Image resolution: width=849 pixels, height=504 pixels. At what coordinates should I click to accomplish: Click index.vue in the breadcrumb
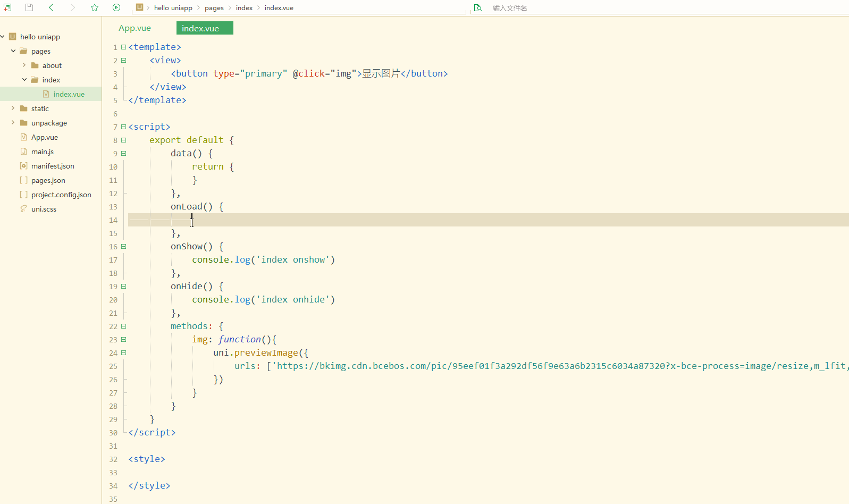[279, 7]
